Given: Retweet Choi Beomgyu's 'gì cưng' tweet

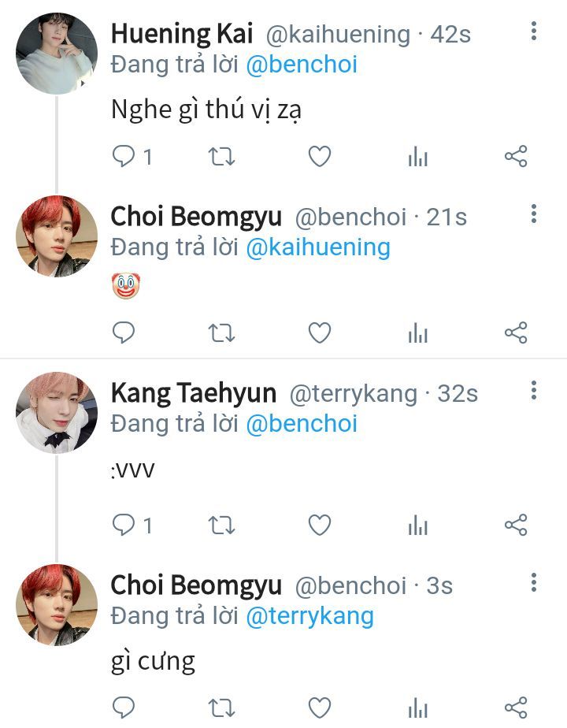Looking at the screenshot, I should (x=221, y=705).
